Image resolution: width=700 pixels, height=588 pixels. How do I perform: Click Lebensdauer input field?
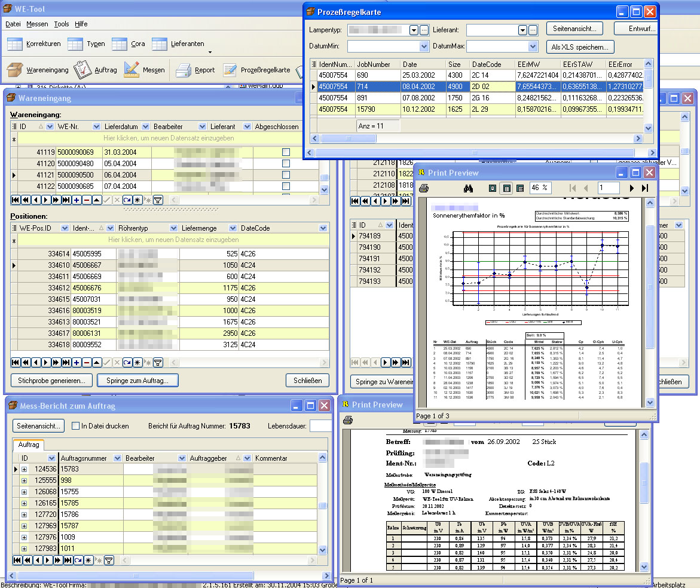pos(320,426)
